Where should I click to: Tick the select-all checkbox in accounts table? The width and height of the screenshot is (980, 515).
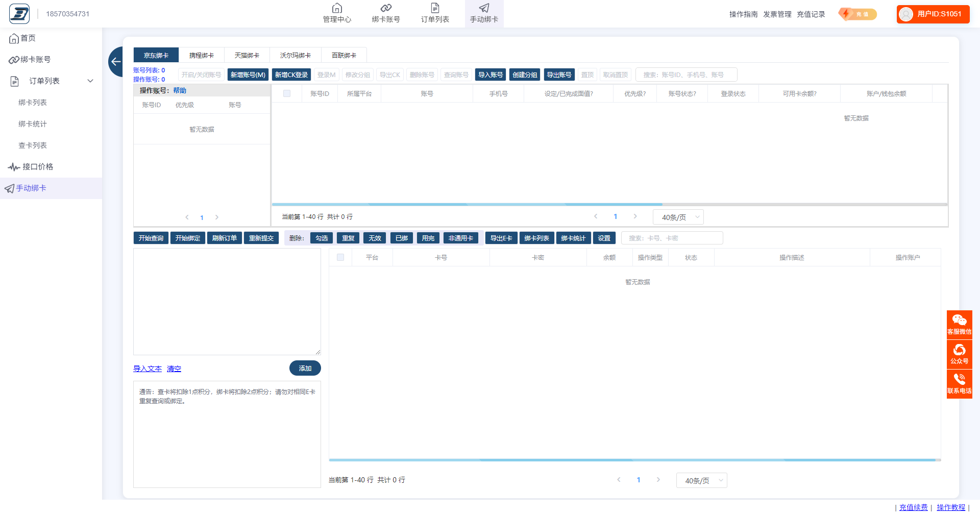(287, 94)
